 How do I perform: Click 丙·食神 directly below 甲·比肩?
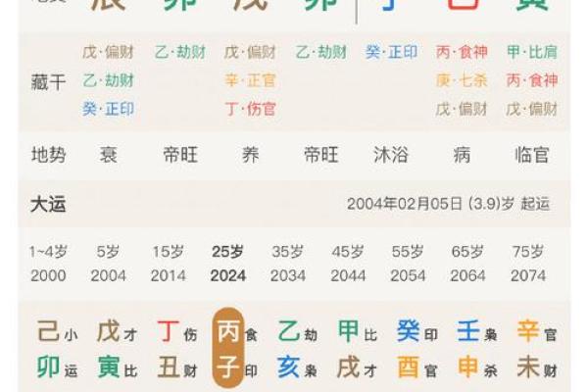point(532,80)
